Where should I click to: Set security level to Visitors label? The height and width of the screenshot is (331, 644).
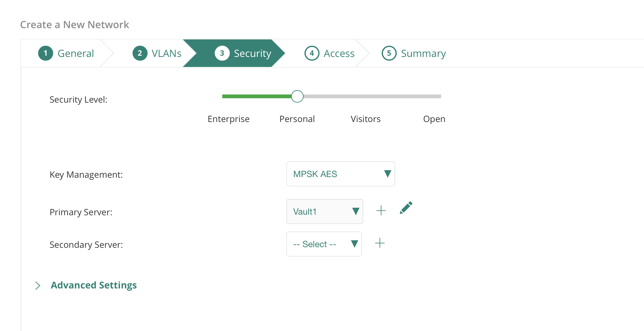365,119
